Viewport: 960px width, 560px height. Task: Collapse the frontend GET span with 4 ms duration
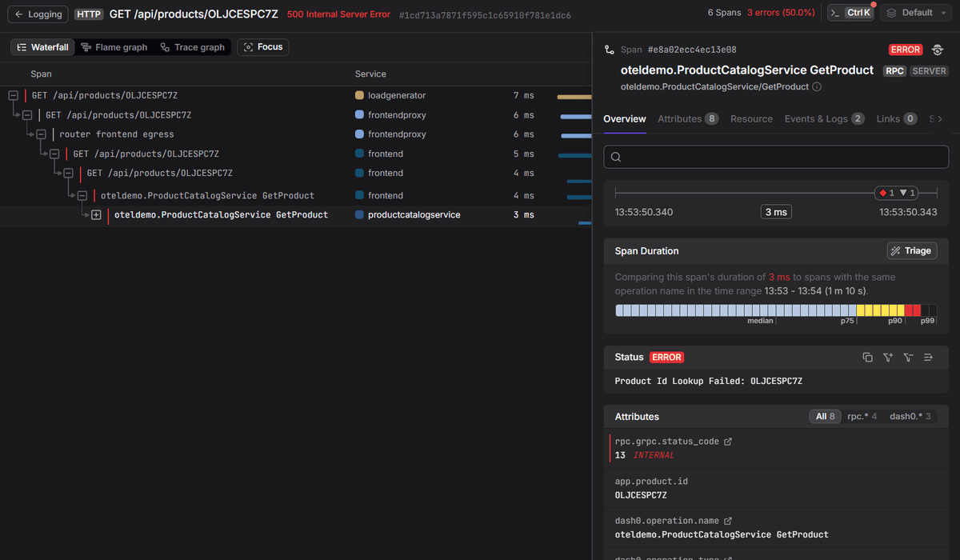(68, 173)
